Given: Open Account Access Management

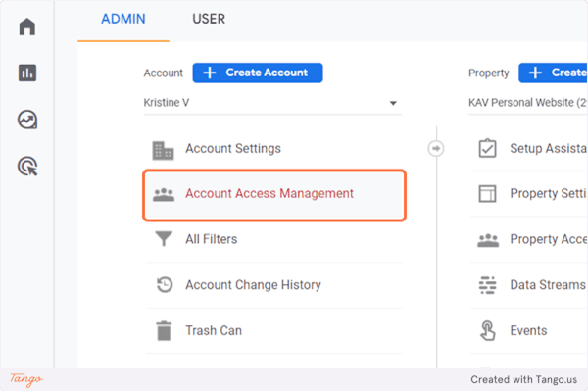Looking at the screenshot, I should click(x=274, y=195).
